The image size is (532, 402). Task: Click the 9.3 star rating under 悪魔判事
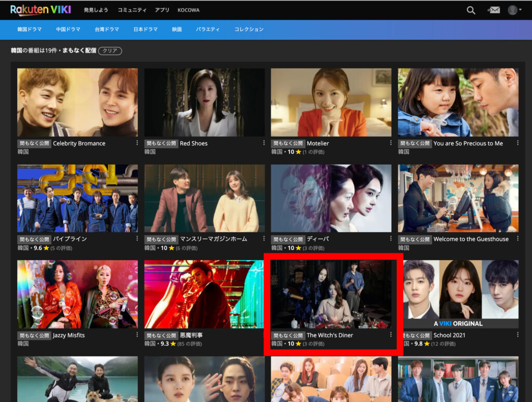coord(168,344)
